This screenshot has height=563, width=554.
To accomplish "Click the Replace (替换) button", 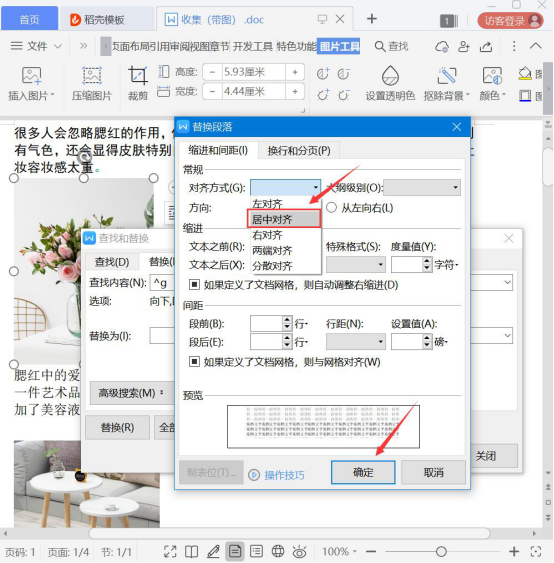I will (x=117, y=427).
